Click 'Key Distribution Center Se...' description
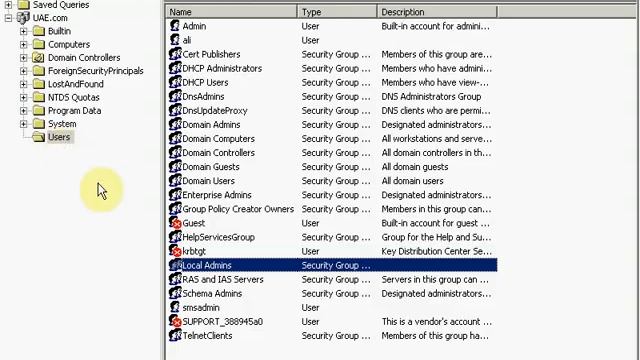Image resolution: width=640 pixels, height=360 pixels. click(437, 251)
